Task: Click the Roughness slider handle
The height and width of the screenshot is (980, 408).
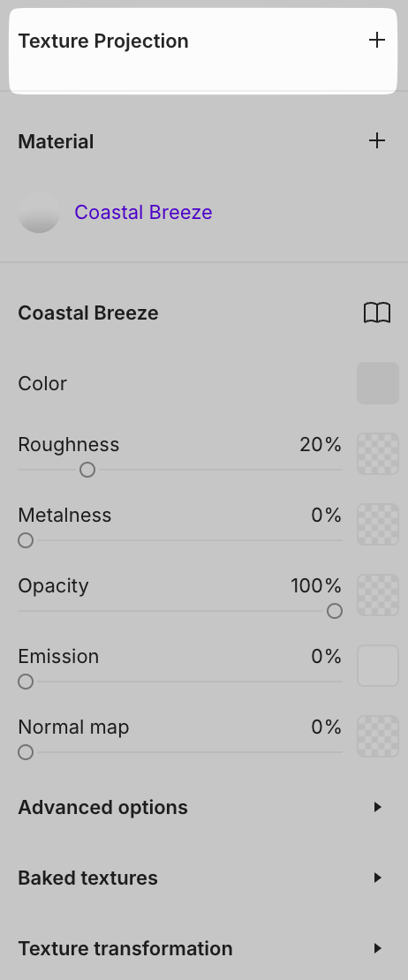Action: pos(87,470)
